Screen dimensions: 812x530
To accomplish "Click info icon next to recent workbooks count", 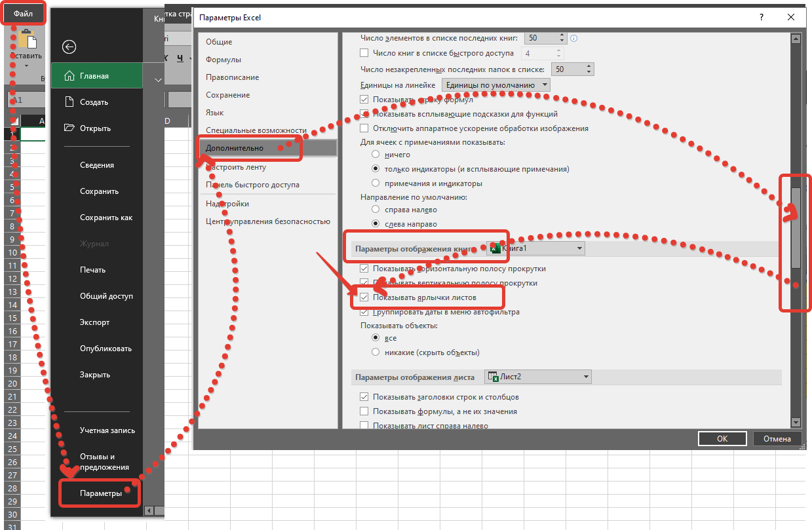I will (x=574, y=39).
